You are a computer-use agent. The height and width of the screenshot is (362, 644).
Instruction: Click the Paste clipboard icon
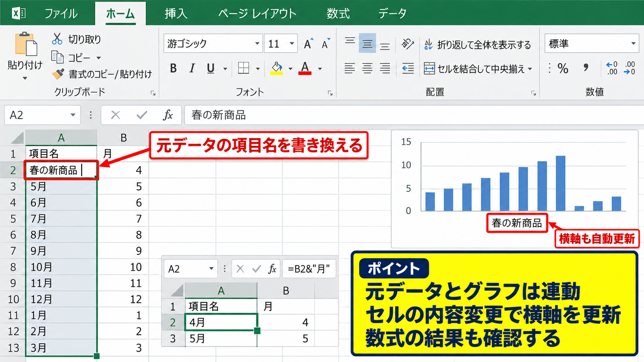[x=26, y=44]
